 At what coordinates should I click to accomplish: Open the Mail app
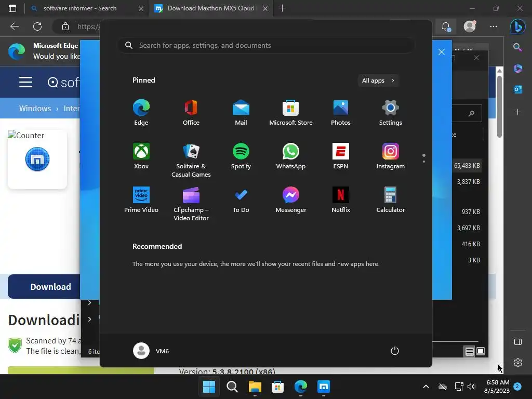pyautogui.click(x=241, y=113)
